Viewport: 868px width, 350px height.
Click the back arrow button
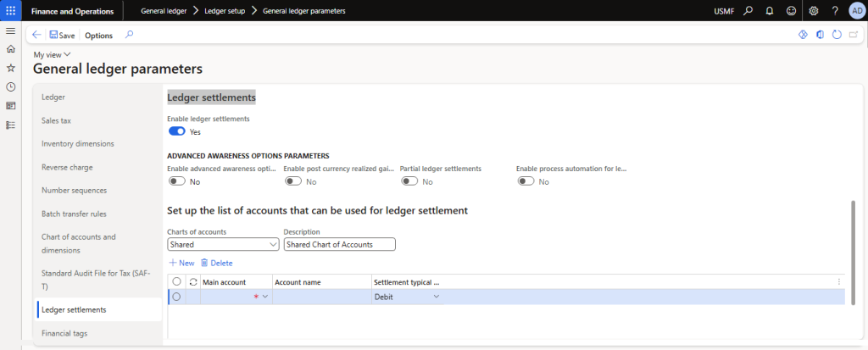tap(37, 35)
